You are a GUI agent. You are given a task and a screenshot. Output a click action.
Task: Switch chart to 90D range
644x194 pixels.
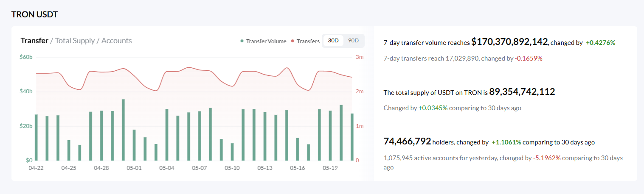[353, 41]
